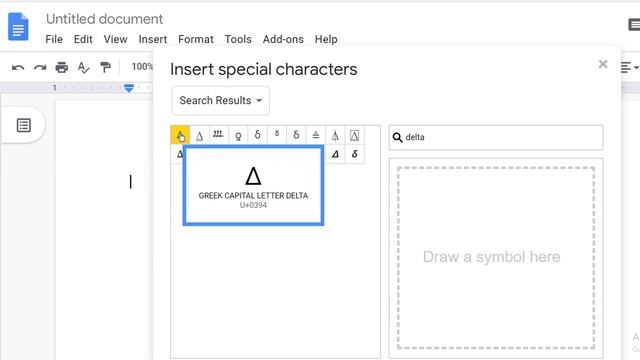Expand the Search Results category dropdown
This screenshot has width=640, height=360.
[220, 100]
